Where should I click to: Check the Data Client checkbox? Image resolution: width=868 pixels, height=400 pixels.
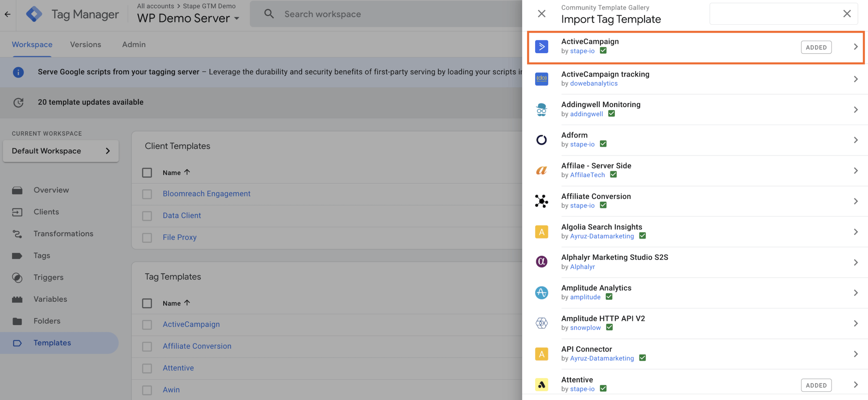tap(147, 216)
